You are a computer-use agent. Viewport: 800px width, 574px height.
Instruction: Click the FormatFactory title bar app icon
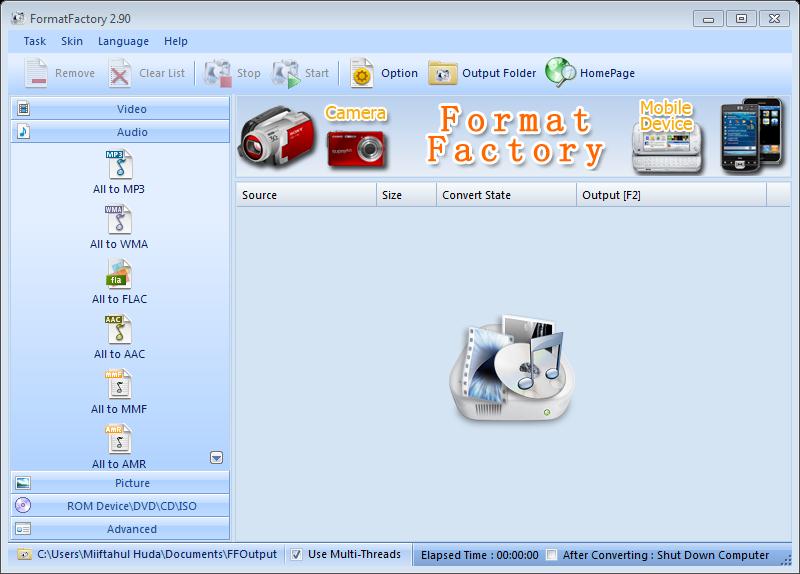tap(18, 18)
